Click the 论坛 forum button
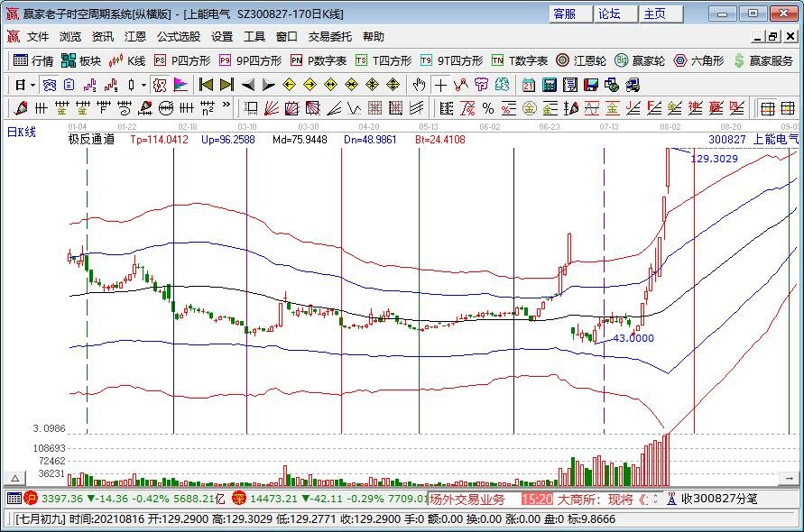 click(x=609, y=14)
